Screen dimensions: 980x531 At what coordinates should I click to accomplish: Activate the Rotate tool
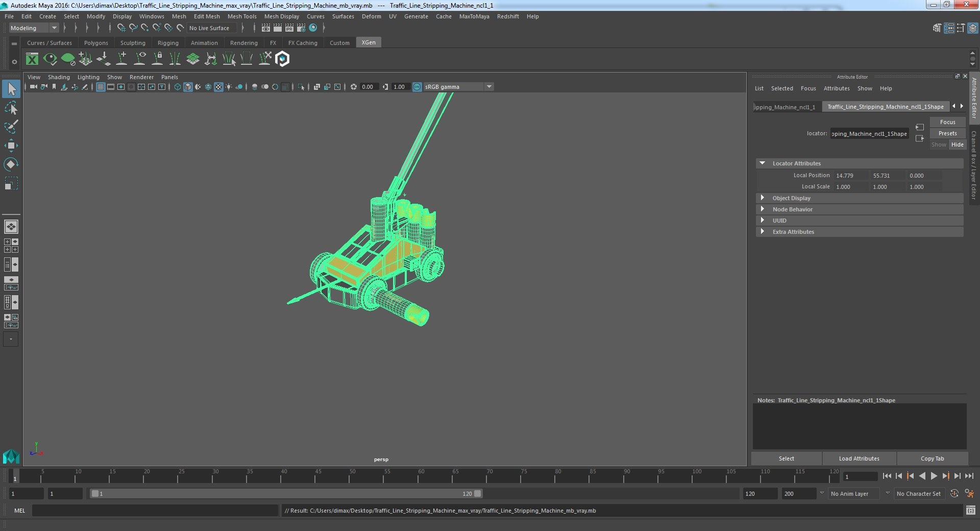pyautogui.click(x=11, y=164)
